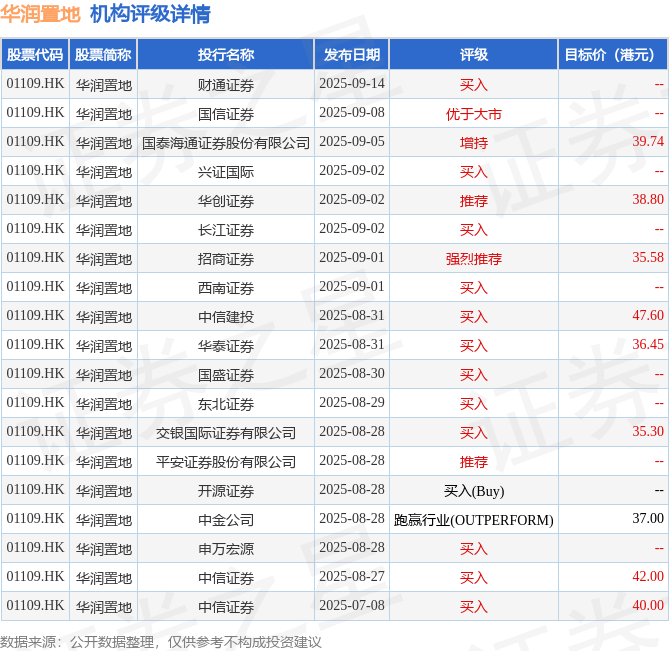Select the 财通证券 cell
Image resolution: width=669 pixels, height=651 pixels.
226,85
